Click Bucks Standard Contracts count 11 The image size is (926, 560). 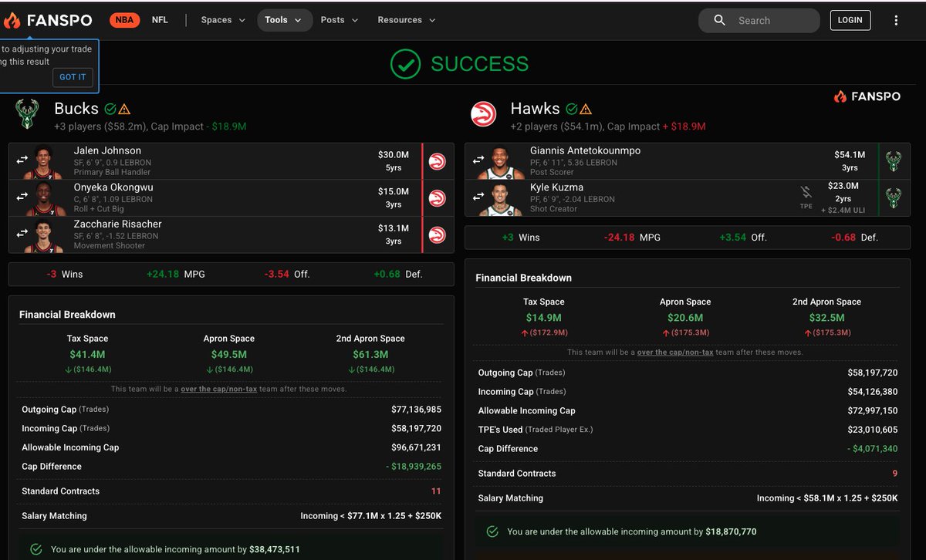coord(437,491)
